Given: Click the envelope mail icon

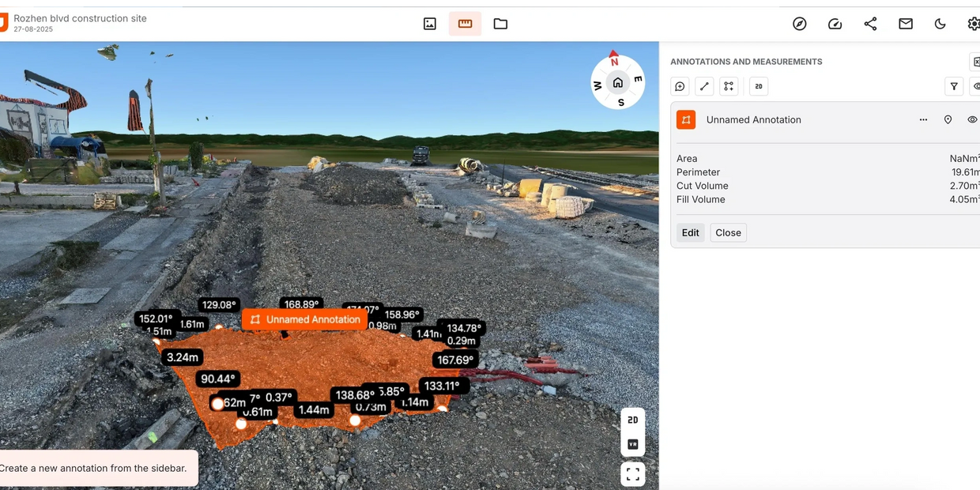Looking at the screenshot, I should pyautogui.click(x=906, y=24).
